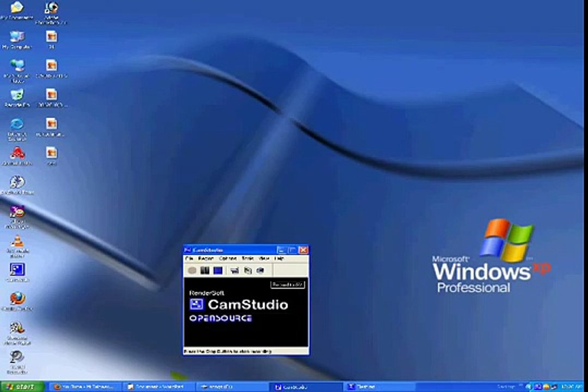Screen dimensions: 588x392
Task: Minimize the CamStudio window
Action: [281, 250]
